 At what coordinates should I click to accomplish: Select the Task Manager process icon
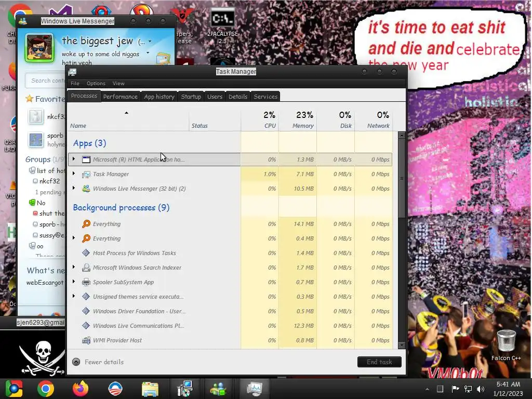coord(86,174)
